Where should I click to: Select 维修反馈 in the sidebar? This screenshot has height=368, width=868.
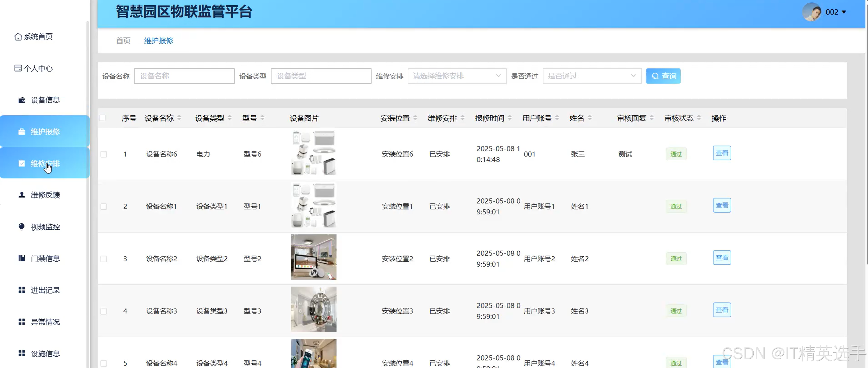(45, 195)
